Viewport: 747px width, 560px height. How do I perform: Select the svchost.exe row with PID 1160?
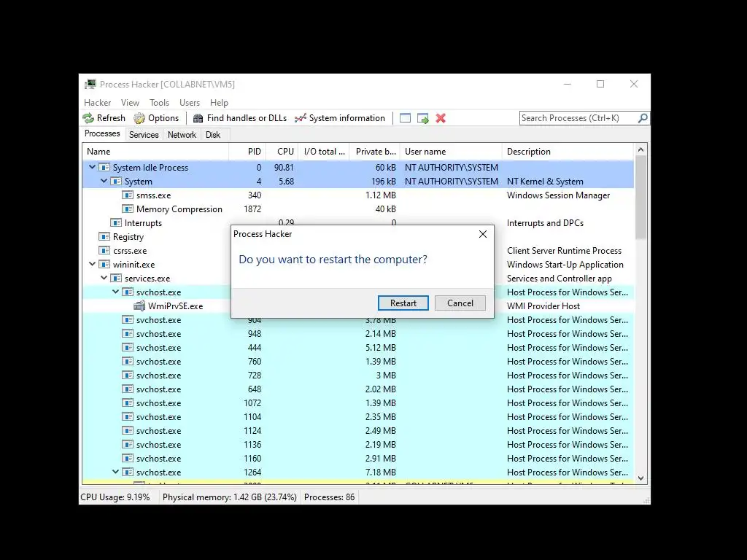357,458
